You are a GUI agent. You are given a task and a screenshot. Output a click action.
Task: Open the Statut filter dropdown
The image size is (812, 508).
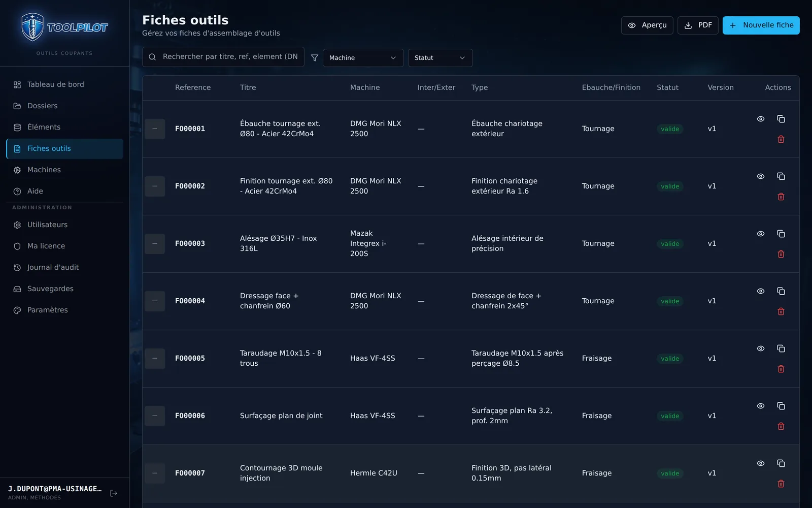pos(441,58)
